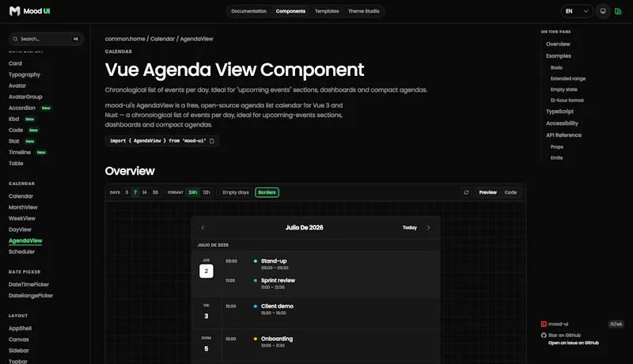The image size is (633, 364).
Task: Copy the AgendaView import statement
Action: click(211, 141)
